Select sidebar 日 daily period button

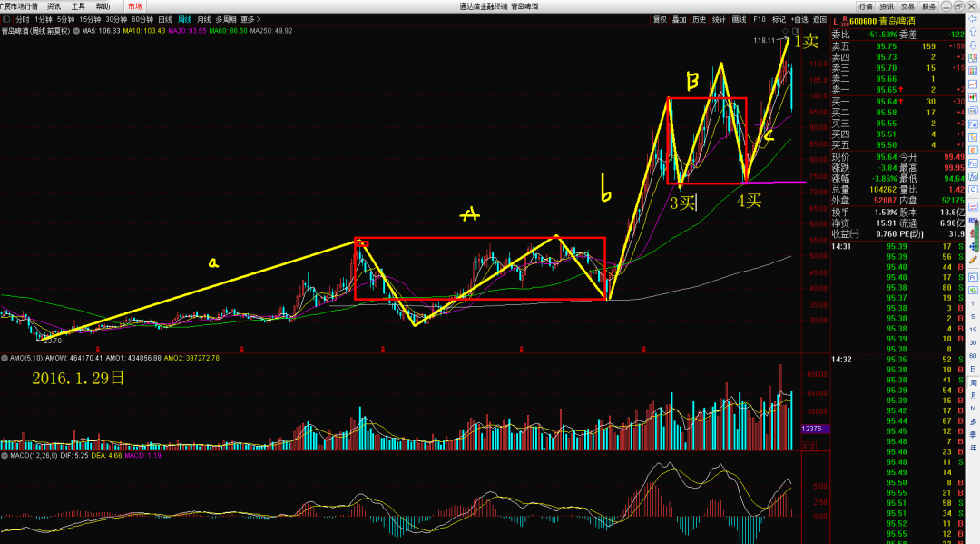[973, 369]
